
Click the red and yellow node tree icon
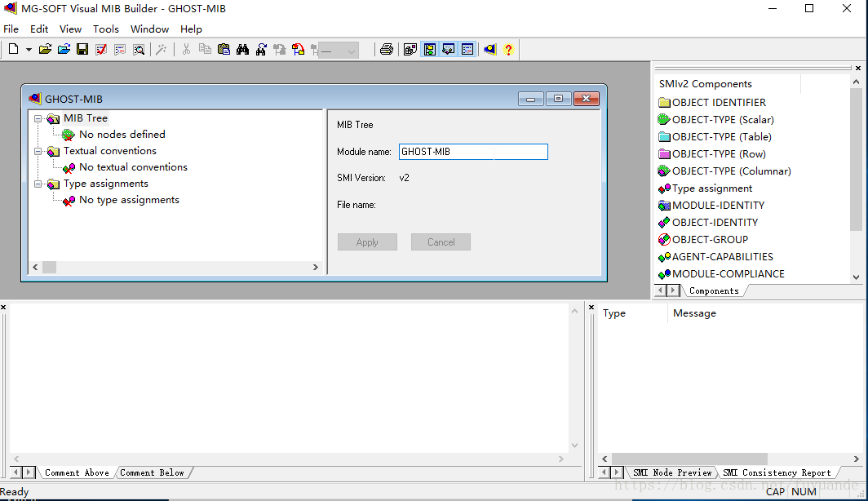(x=299, y=49)
